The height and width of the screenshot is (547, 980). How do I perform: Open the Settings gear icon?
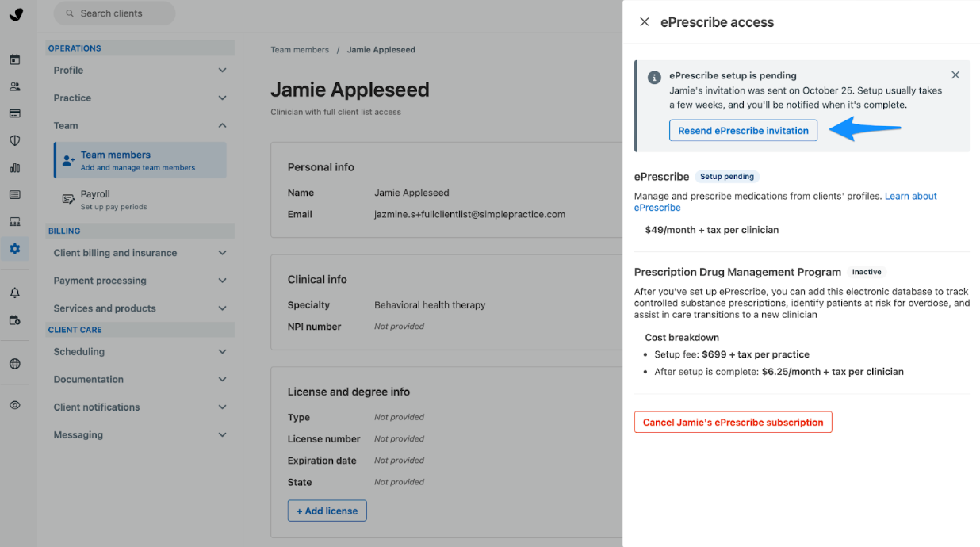(x=14, y=248)
